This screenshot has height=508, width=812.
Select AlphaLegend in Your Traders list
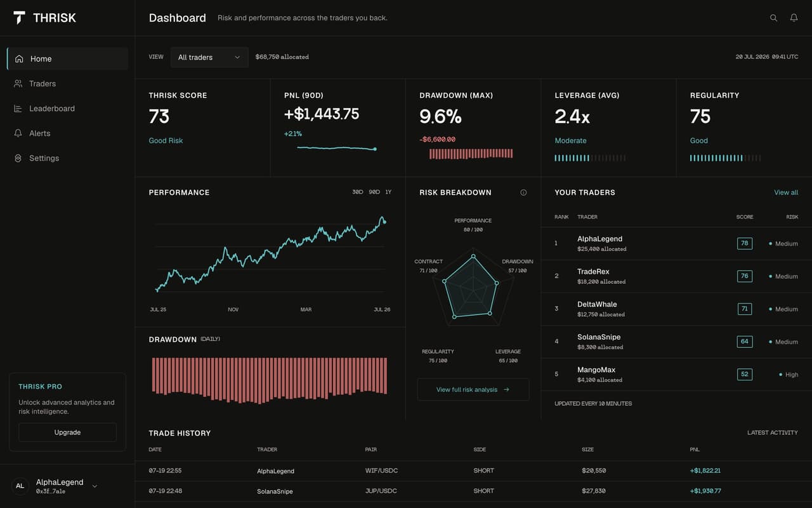[676, 243]
